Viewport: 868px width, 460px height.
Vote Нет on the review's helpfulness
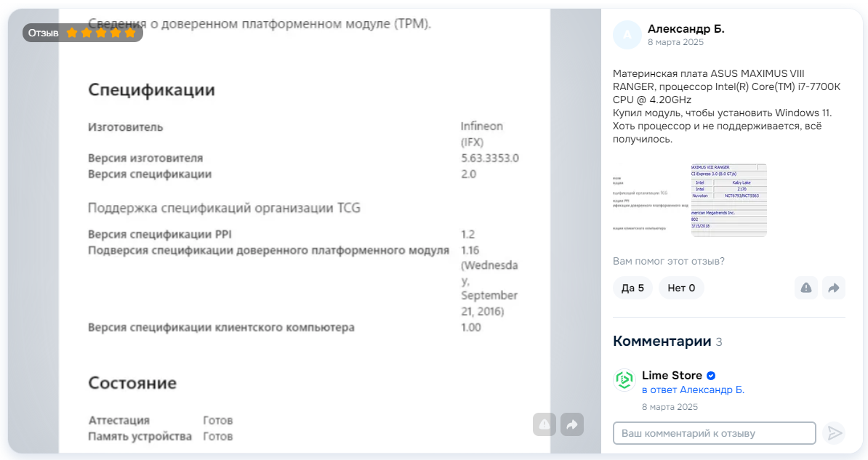(x=681, y=288)
